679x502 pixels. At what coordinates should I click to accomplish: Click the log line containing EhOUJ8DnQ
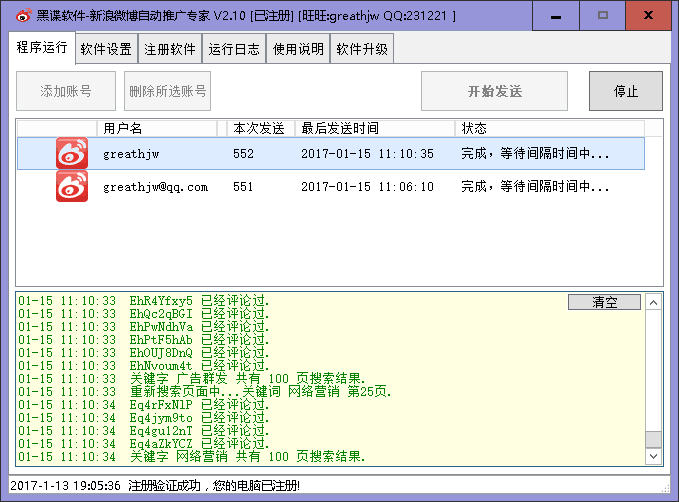point(144,353)
